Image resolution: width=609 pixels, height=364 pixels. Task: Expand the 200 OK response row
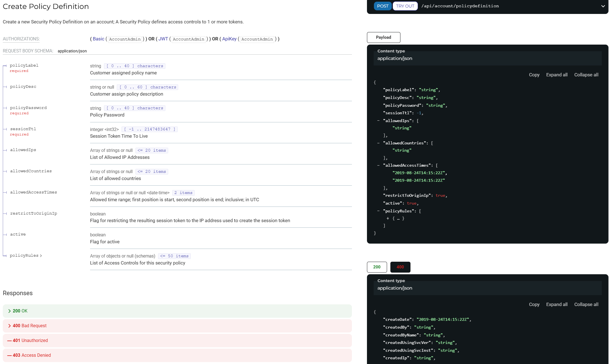[20, 311]
